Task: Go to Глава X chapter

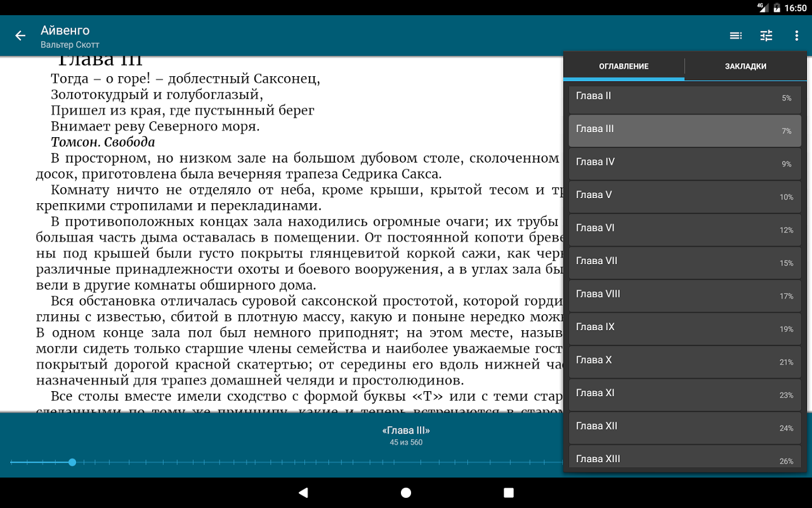Action: [x=685, y=362]
